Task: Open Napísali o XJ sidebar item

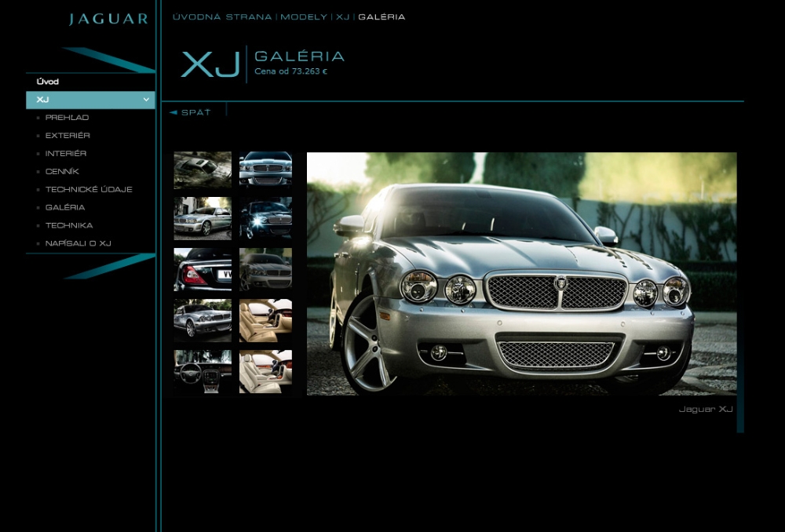Action: 78,243
